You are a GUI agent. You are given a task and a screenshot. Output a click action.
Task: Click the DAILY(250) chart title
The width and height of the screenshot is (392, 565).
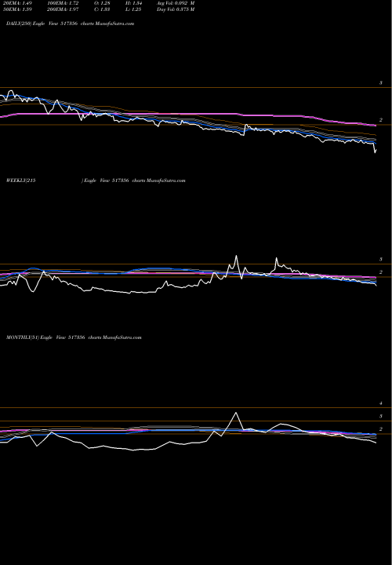71,24
